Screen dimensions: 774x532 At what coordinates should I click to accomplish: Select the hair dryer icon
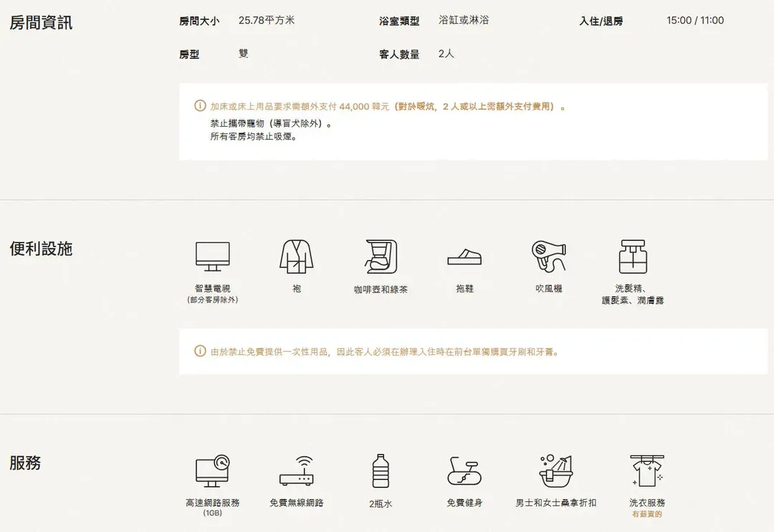coord(548,256)
